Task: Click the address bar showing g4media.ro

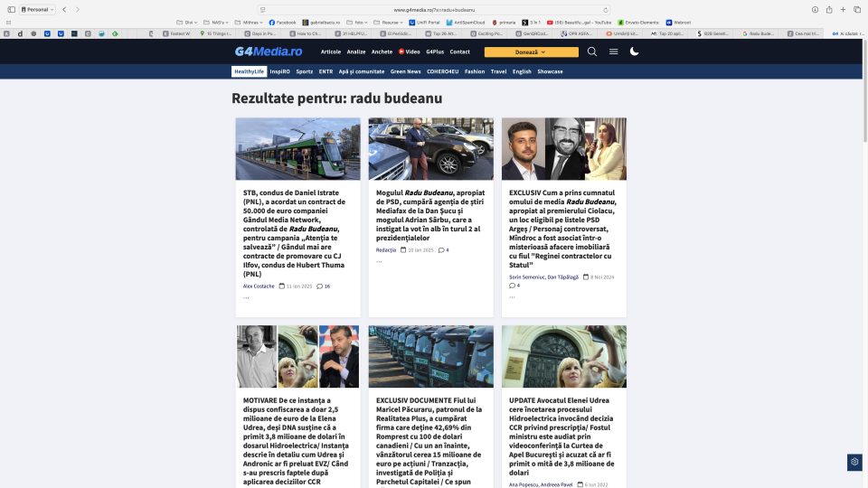Action: (434, 9)
